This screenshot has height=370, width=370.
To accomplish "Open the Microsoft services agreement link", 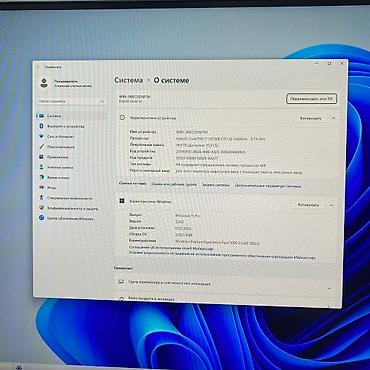I will tap(171, 248).
